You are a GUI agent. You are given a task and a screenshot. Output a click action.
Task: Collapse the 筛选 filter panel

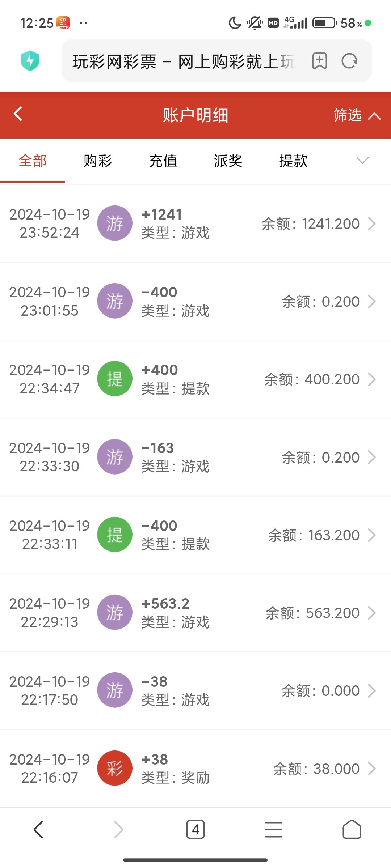(357, 115)
